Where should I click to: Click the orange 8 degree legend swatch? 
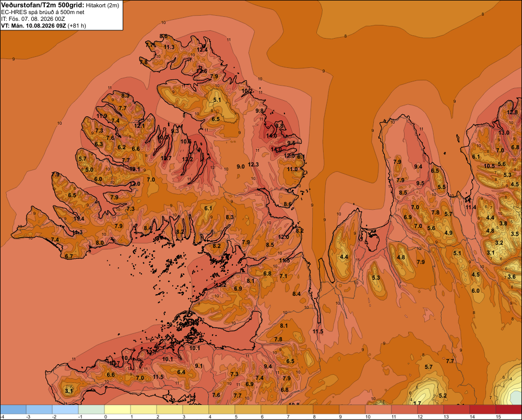[326, 409]
